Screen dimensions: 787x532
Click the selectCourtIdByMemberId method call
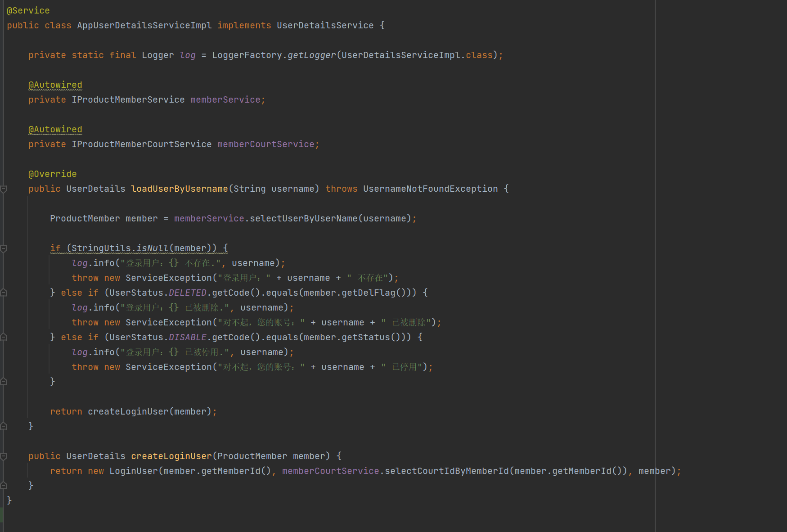pos(447,471)
